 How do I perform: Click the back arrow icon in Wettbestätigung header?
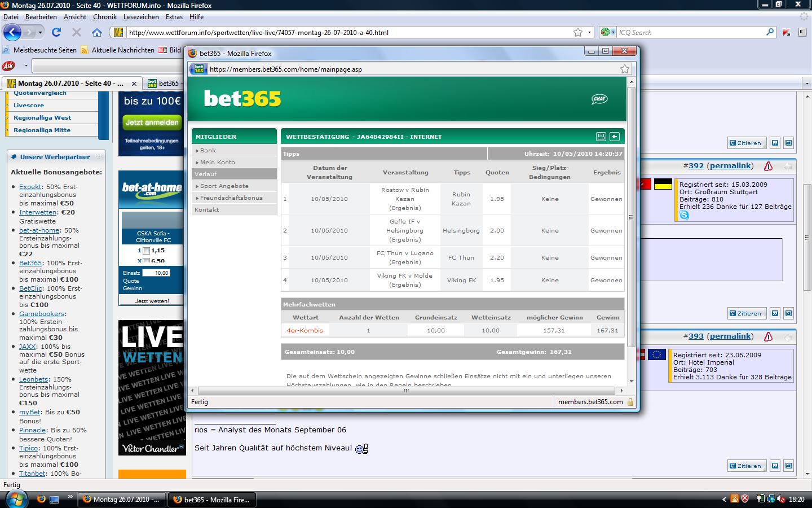pyautogui.click(x=615, y=137)
